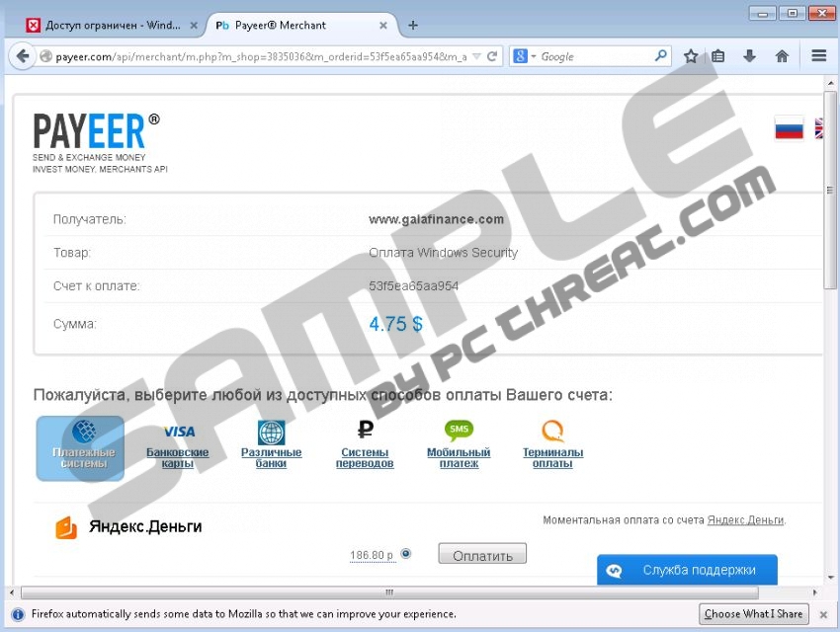Choose Мобильный платеж SMS option
Screen dimensions: 840x632
(x=459, y=445)
